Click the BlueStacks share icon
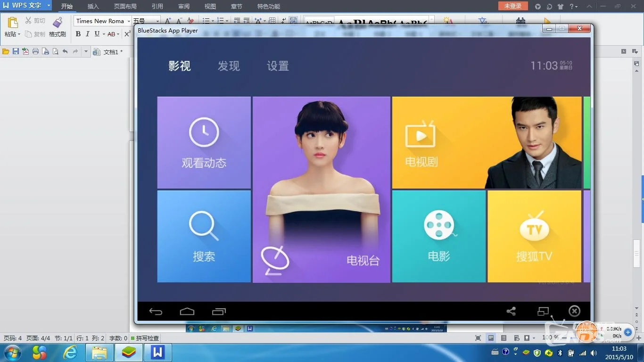 pos(511,311)
